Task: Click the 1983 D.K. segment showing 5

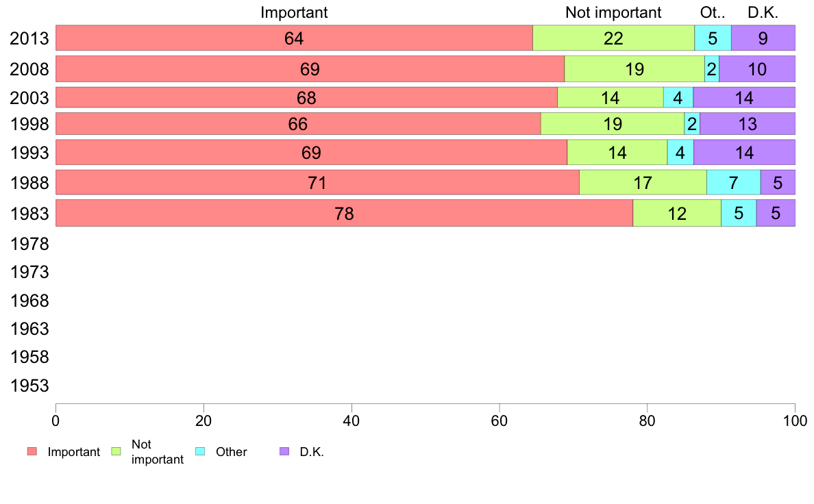Action: [776, 214]
